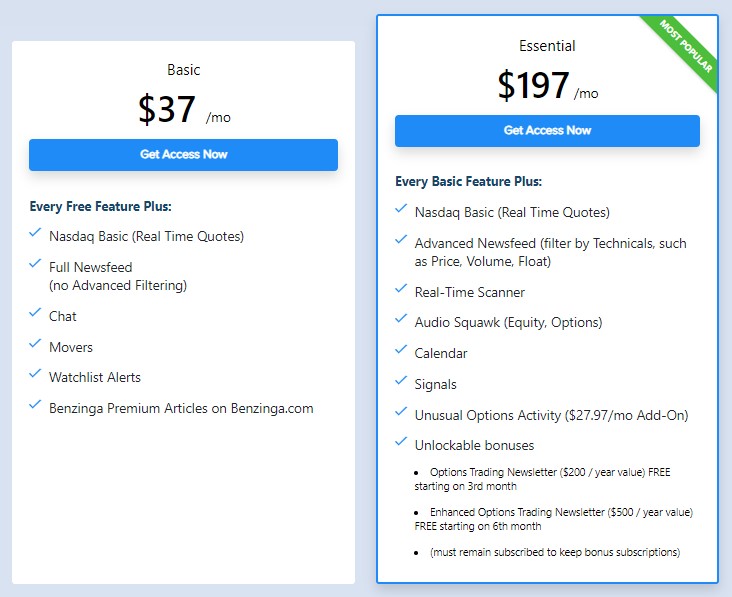This screenshot has height=597, width=732.
Task: Click the Every Basic Feature Plus heading
Action: point(468,182)
